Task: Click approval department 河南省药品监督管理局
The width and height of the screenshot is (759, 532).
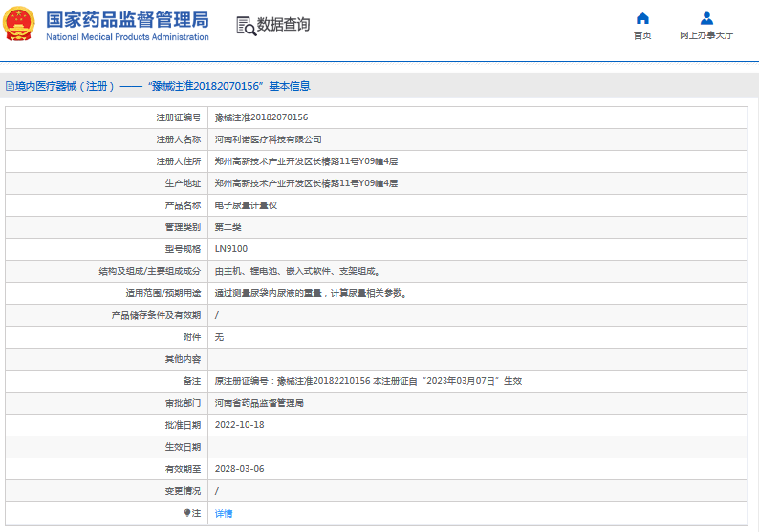Action: tap(258, 403)
